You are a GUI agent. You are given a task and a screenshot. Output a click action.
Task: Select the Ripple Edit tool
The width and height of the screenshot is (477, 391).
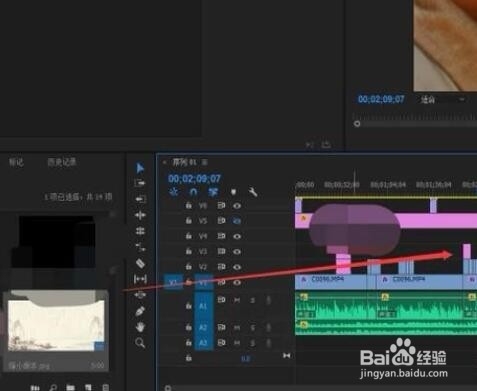140,215
